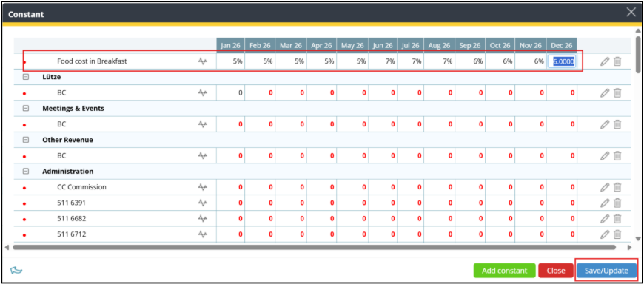Delete the CC Commission constant using the trash icon
The width and height of the screenshot is (644, 284).
pyautogui.click(x=617, y=187)
